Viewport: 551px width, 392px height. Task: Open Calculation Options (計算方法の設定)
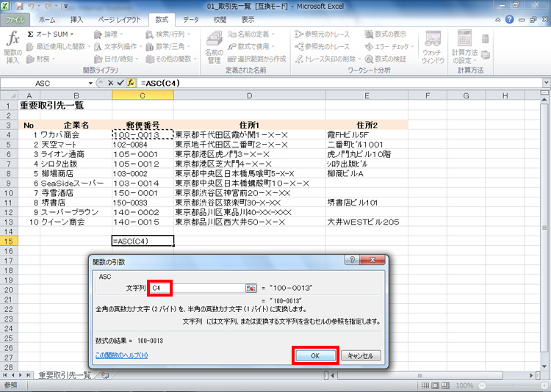point(464,48)
